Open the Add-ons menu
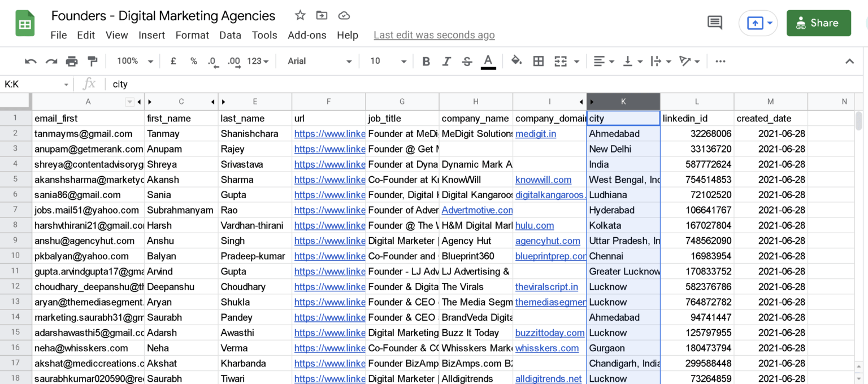 coord(307,35)
